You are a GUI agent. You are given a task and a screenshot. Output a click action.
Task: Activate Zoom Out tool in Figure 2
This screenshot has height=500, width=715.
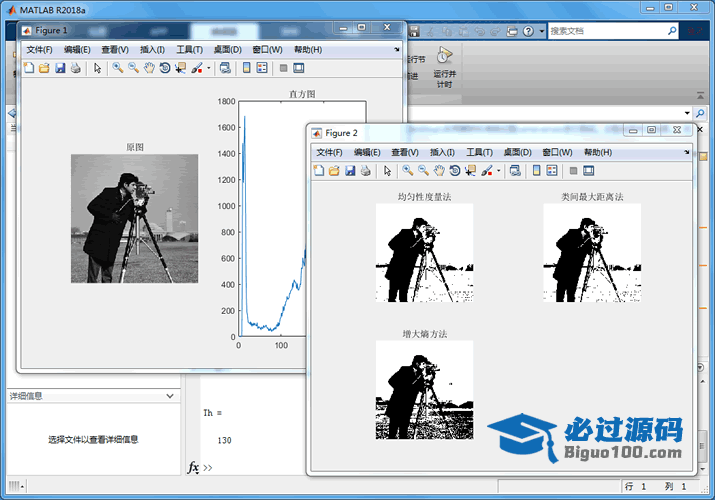[x=423, y=170]
